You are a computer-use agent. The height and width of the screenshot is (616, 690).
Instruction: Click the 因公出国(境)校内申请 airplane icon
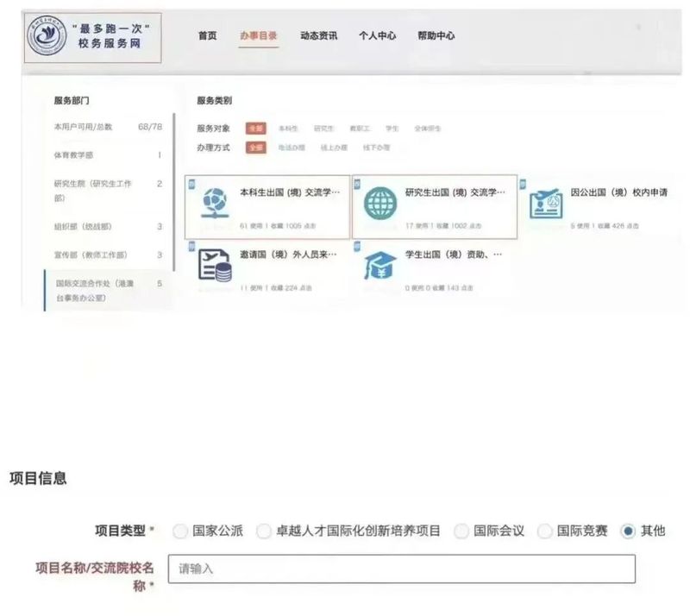pos(545,204)
